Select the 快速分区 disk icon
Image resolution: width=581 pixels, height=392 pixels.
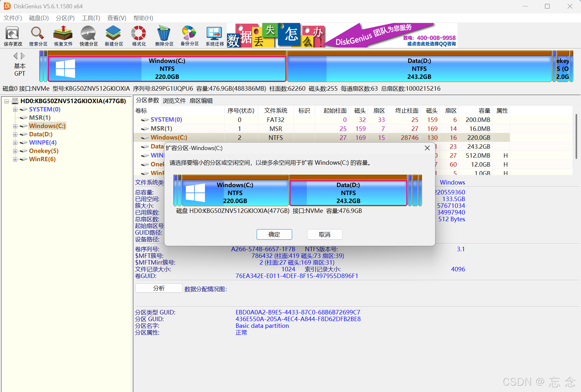coord(88,36)
